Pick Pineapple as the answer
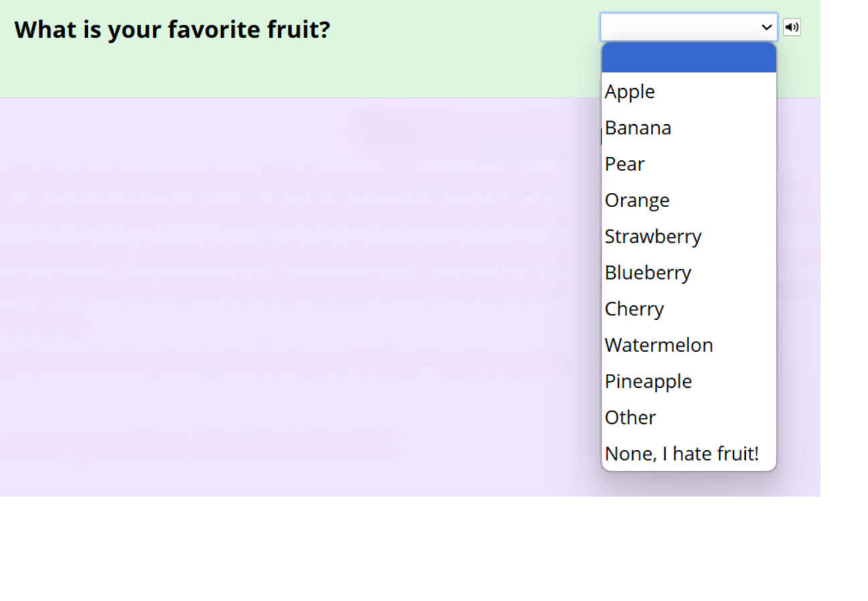 688,381
